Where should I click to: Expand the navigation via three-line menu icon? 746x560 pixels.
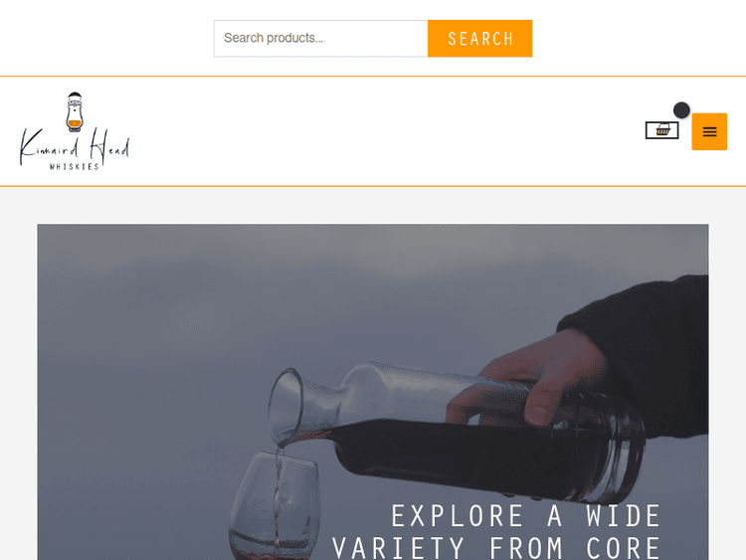(709, 131)
